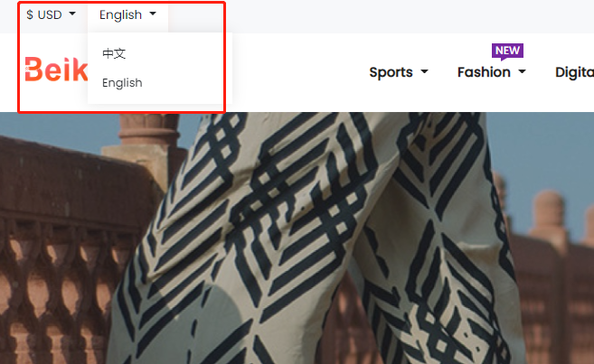Viewport: 594px width, 364px height.
Task: Click the dollar sign currency symbol
Action: tap(30, 14)
